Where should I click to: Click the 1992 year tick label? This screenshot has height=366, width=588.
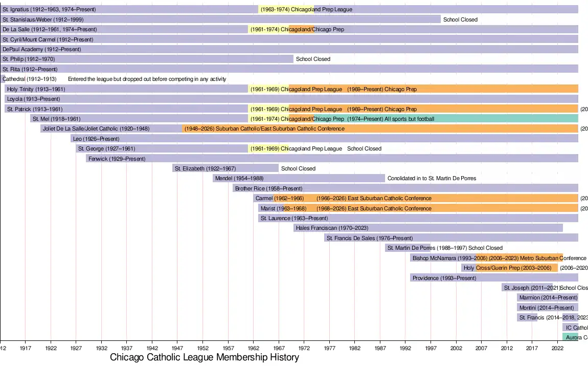[405, 348]
